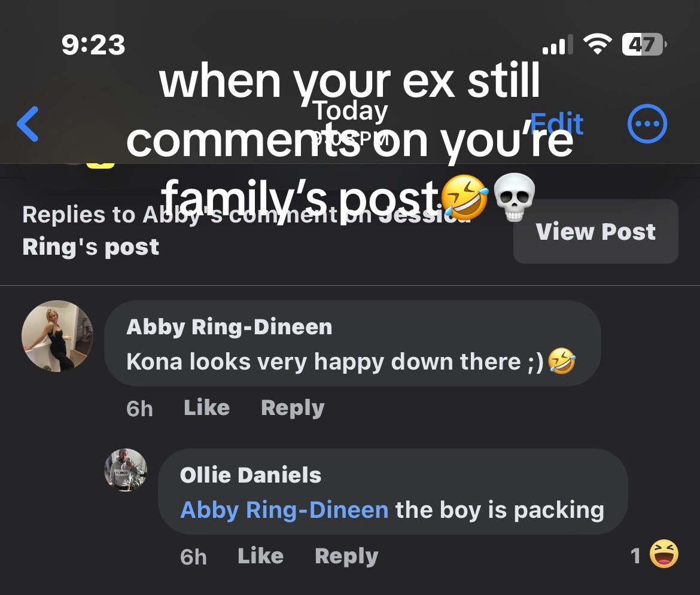Open Abby Ring-Dineen's profile picture
The image size is (700, 595).
[57, 336]
